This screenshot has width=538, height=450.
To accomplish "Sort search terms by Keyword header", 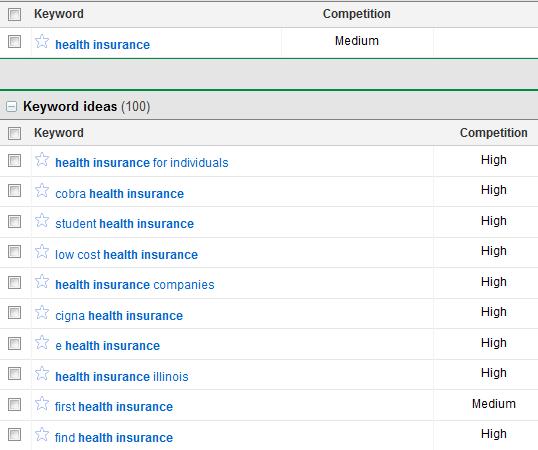I will 59,14.
